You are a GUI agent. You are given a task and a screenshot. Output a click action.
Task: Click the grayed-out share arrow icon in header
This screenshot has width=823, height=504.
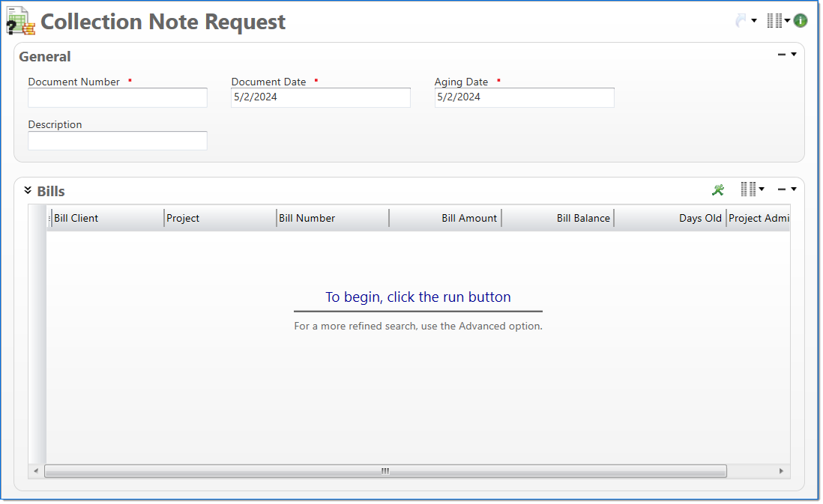point(741,21)
